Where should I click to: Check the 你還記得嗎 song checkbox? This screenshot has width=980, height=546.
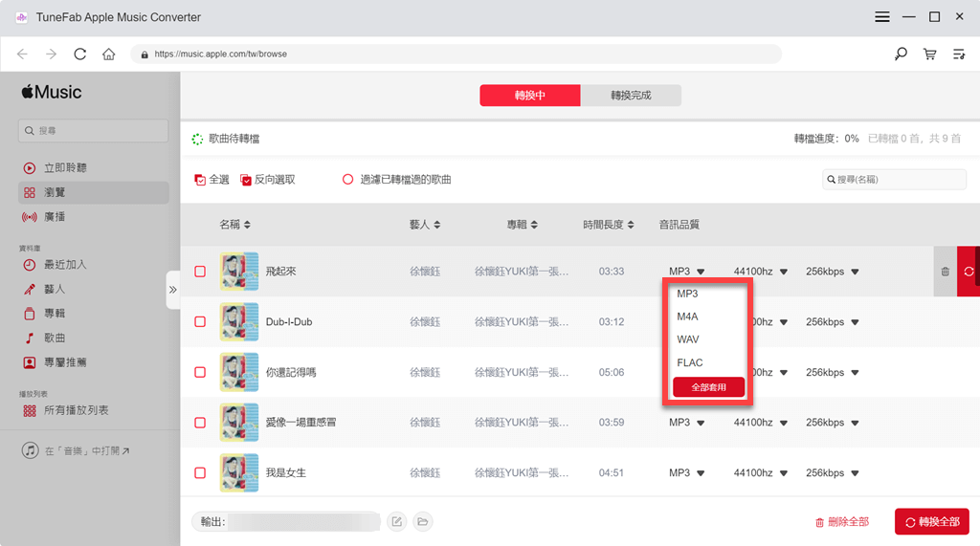coord(200,372)
